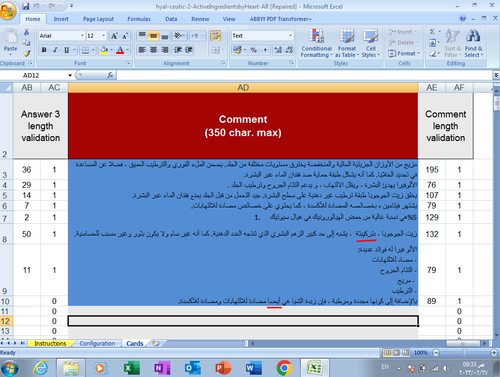Open the Insert ribbon tab
The image size is (500, 377).
(61, 19)
